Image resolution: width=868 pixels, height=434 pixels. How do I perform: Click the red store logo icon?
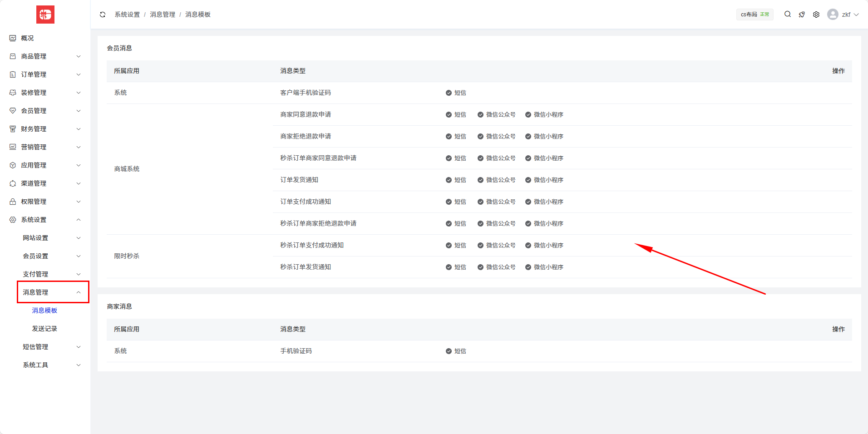[45, 15]
